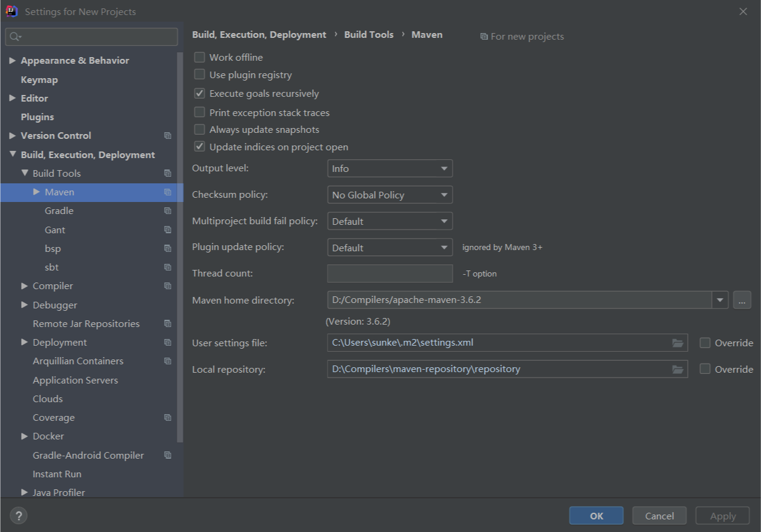This screenshot has width=761, height=532.
Task: Click Build, Execution, Deployment breadcrumb
Action: [259, 35]
